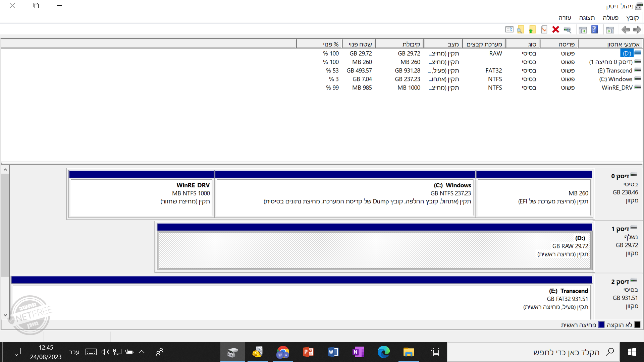Click the blue primary partition legend swatch

click(x=602, y=325)
